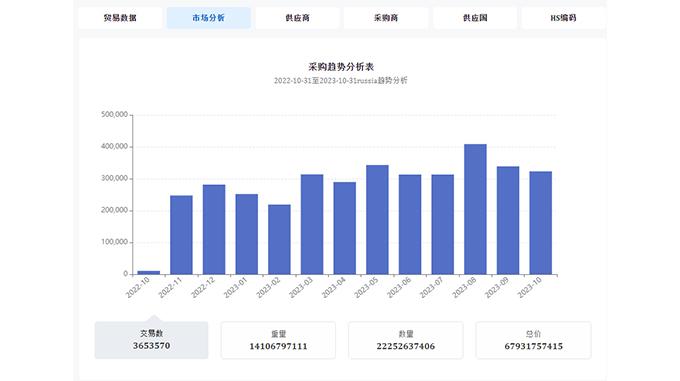The height and width of the screenshot is (381, 680).
Task: Switch to the 供应国 tab
Action: pyautogui.click(x=475, y=18)
